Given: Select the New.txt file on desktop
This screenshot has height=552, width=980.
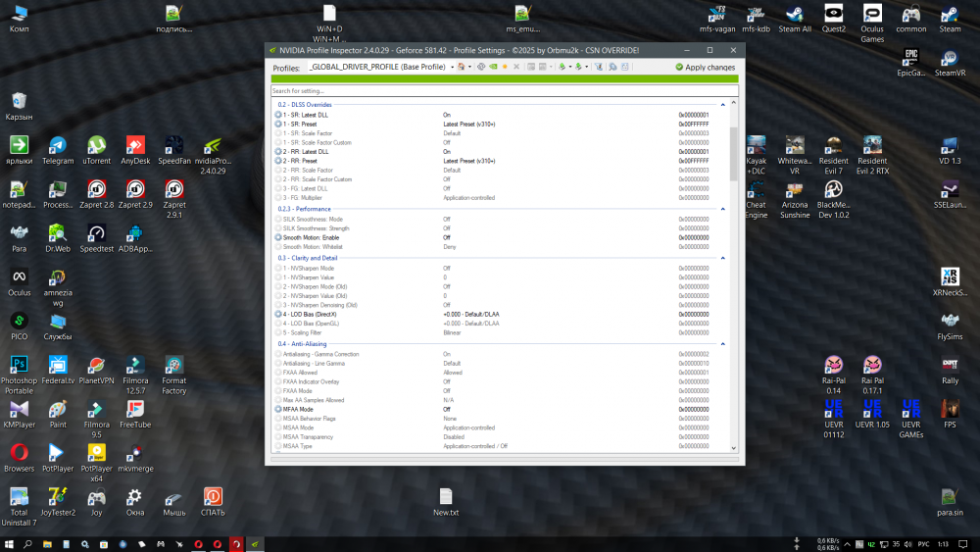Looking at the screenshot, I should click(446, 503).
